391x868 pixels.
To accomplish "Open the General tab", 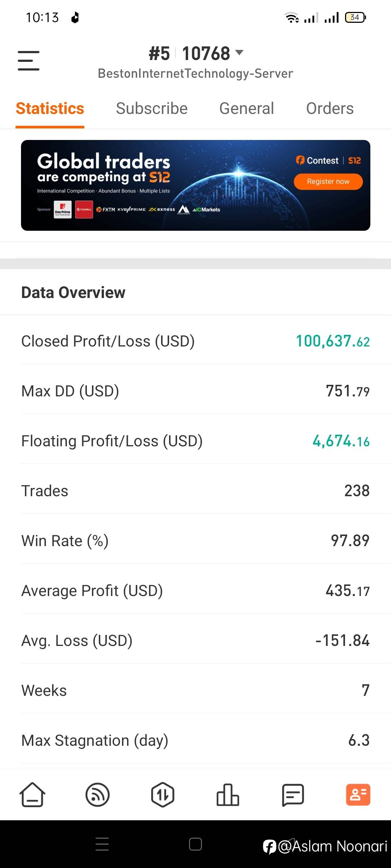I will pyautogui.click(x=247, y=109).
